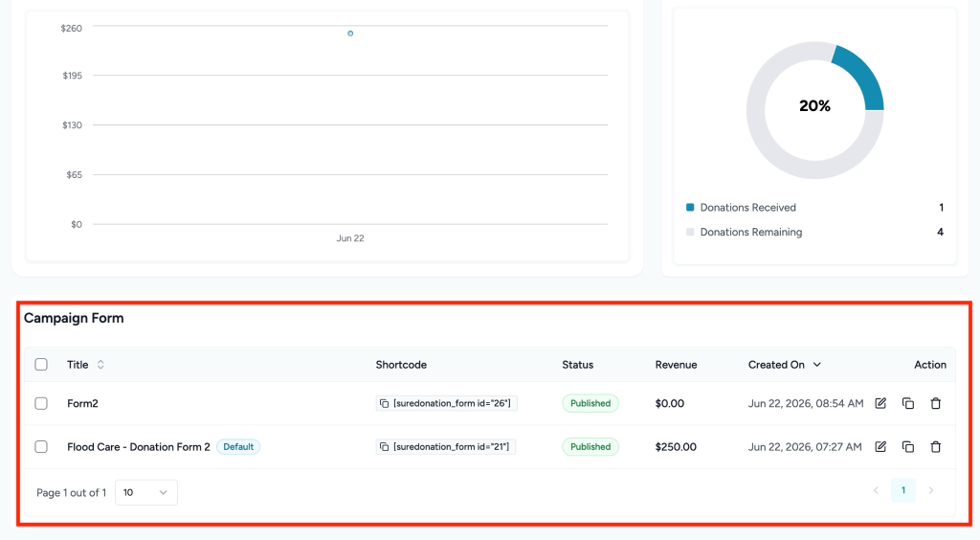Viewport: 980px width, 540px height.
Task: Select the $195 axis label
Action: pyautogui.click(x=72, y=76)
